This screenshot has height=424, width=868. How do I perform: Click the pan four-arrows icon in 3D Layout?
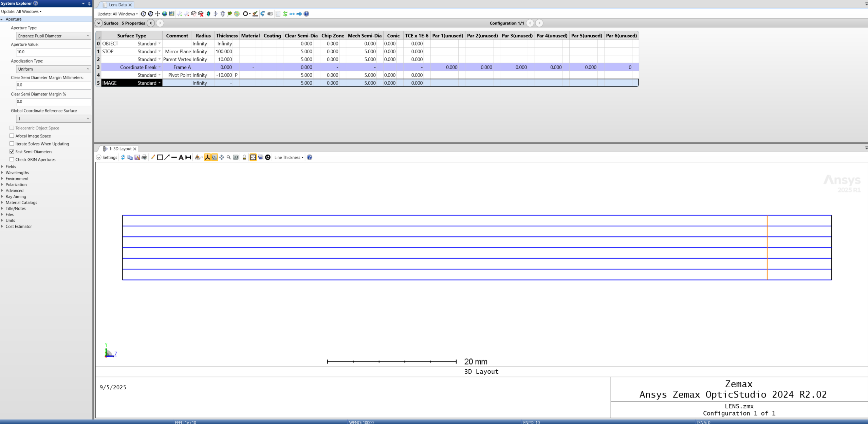tap(222, 157)
